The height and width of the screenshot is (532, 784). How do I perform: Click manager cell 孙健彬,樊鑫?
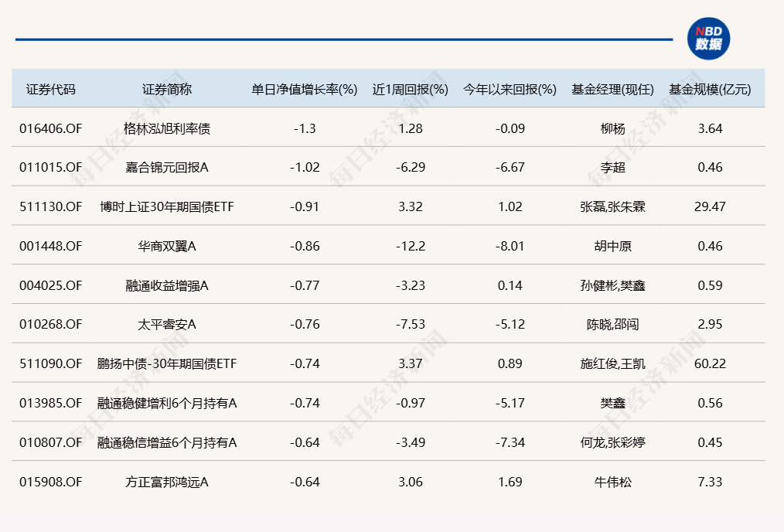click(x=612, y=285)
